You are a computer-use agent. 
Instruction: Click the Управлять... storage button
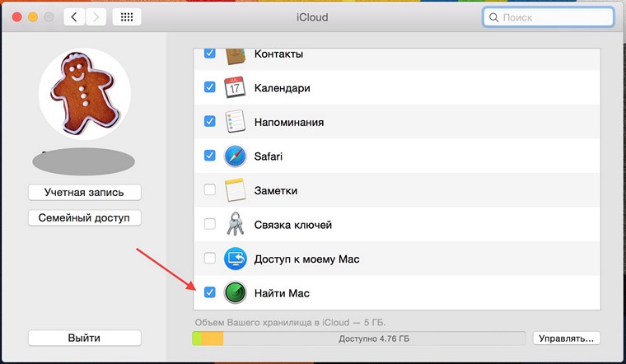point(567,338)
